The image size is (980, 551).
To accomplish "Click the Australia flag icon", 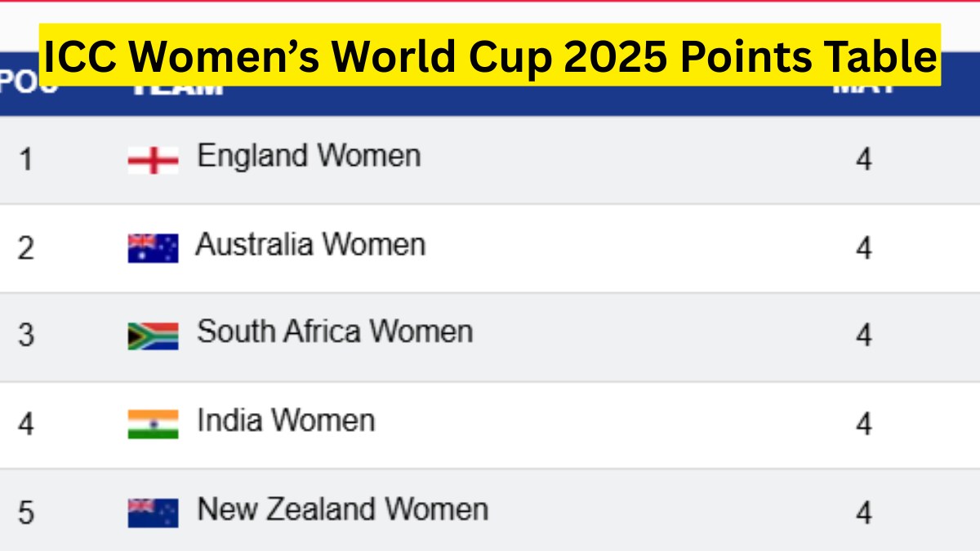I will (x=153, y=248).
